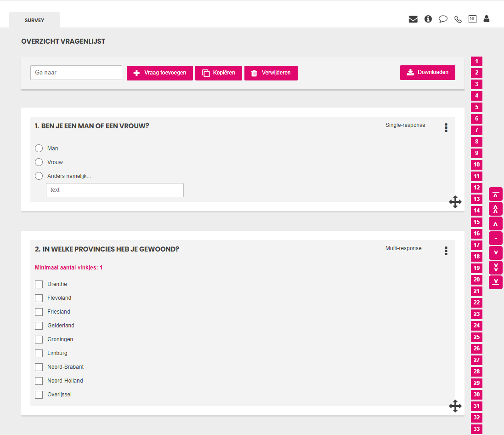The image size is (504, 435).
Task: Jump to bottom with underlined arrow button
Action: (496, 282)
